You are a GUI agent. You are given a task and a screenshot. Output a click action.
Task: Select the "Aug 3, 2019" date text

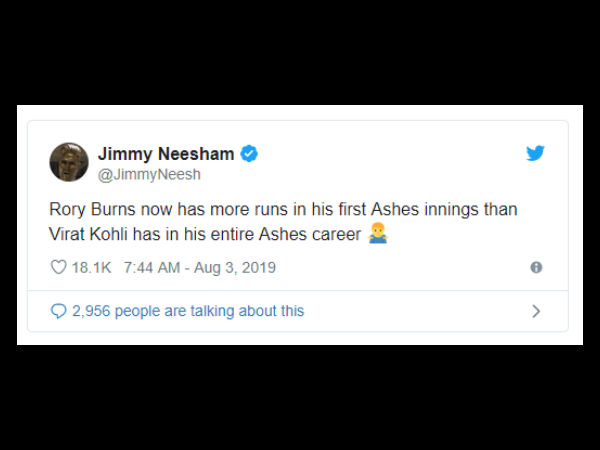click(x=238, y=268)
